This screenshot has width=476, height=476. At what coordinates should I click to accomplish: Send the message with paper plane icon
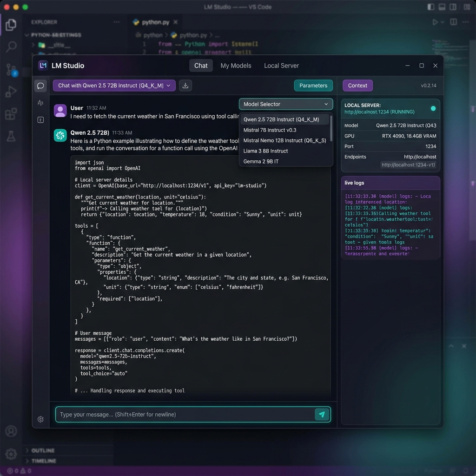click(x=322, y=414)
